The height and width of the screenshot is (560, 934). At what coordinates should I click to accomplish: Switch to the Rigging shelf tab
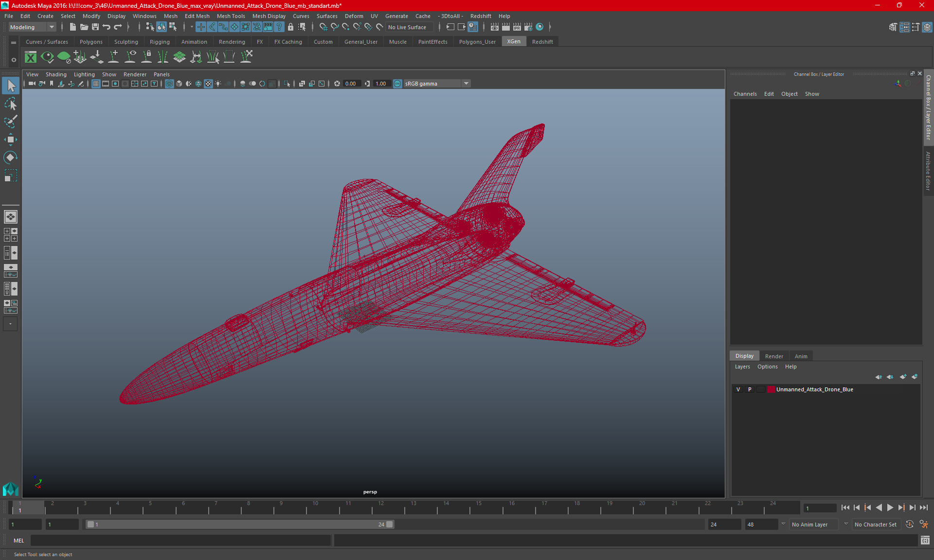(x=160, y=42)
